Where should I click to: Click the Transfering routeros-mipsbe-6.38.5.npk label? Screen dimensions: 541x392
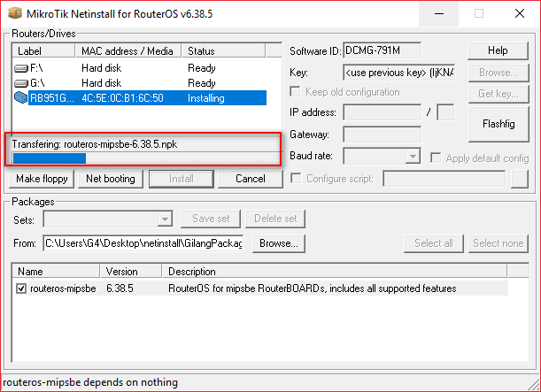[x=95, y=144]
